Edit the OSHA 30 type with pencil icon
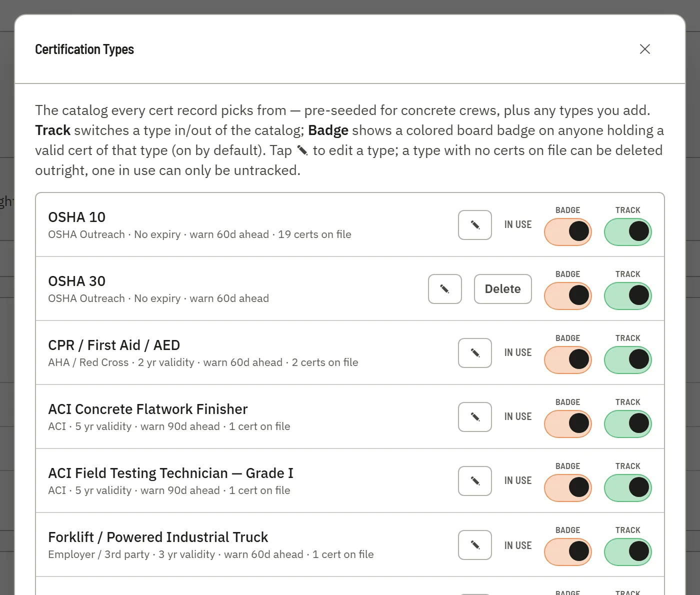 point(445,289)
